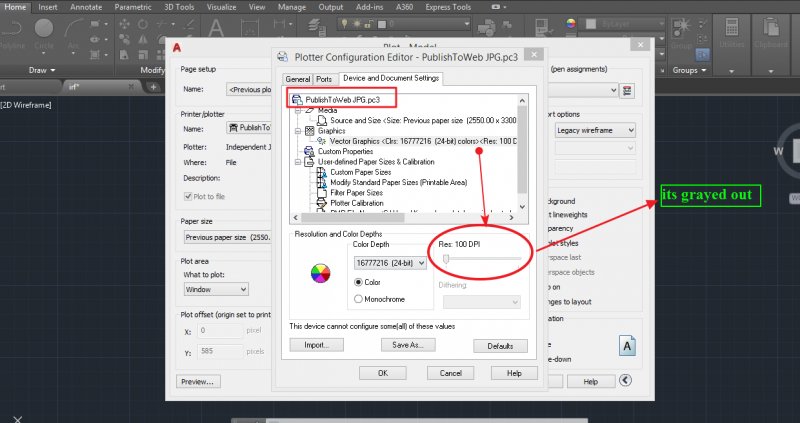Switch to the Ports tab
Viewport: 800px width, 423px height.
(x=324, y=79)
